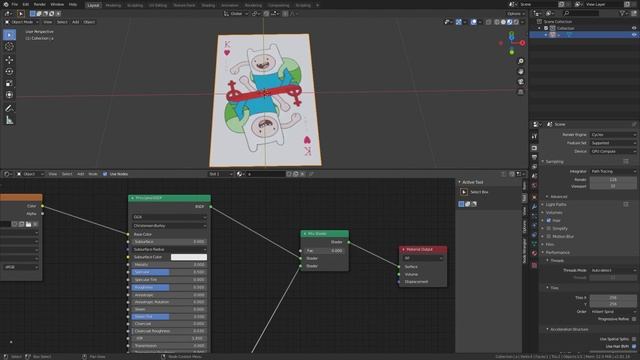Viewport: 640px width, 360px height.
Task: Toggle the Progressive Refine checkbox
Action: point(633,319)
